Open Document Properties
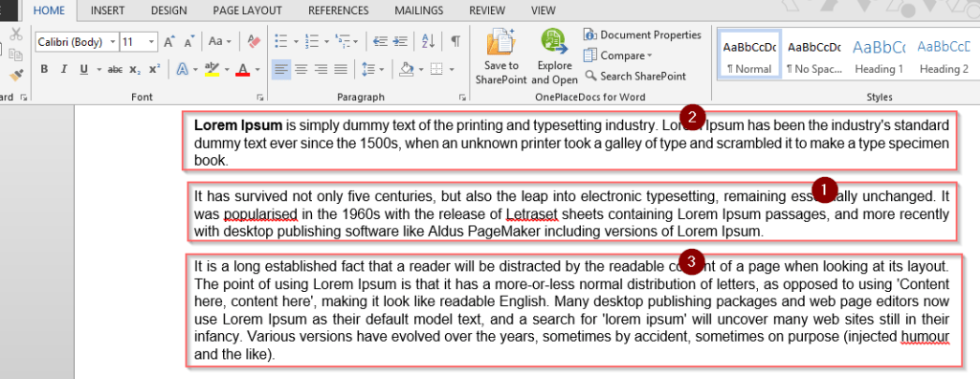Image resolution: width=980 pixels, height=379 pixels. coord(642,35)
